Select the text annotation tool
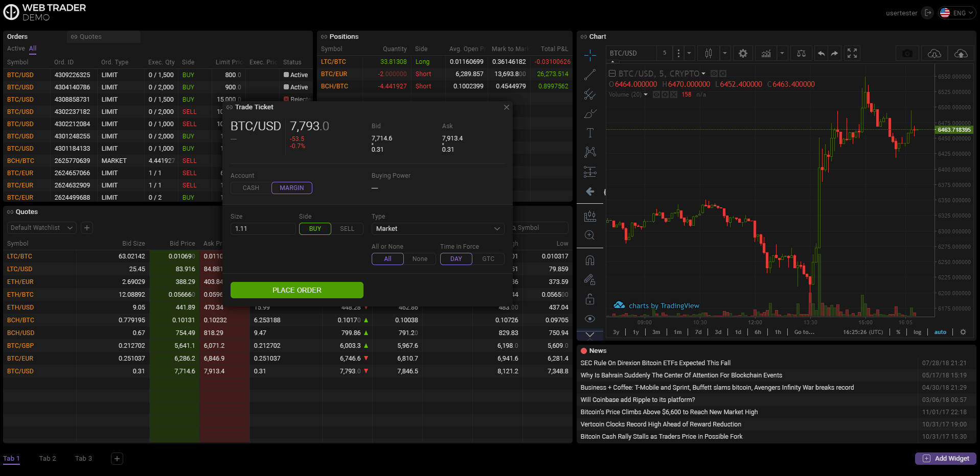 tap(590, 133)
